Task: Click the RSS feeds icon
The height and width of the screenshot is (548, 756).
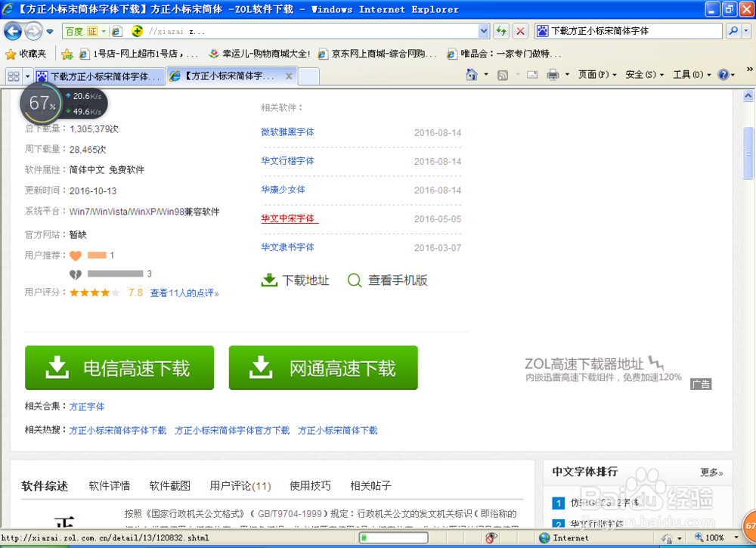Action: click(503, 75)
